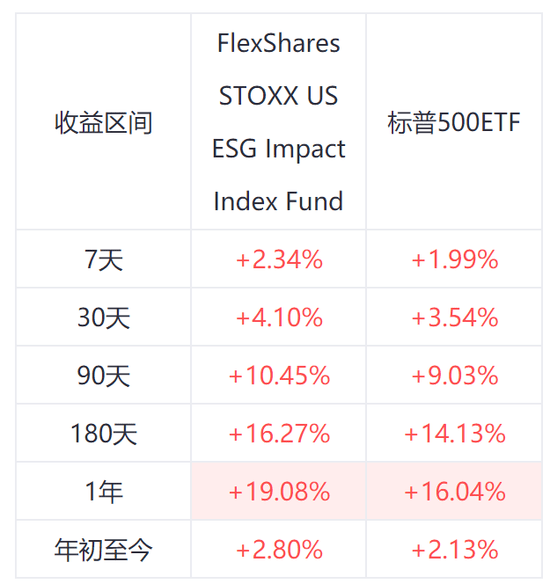Select the 1年 row label
The width and height of the screenshot is (550, 584).
pyautogui.click(x=104, y=492)
